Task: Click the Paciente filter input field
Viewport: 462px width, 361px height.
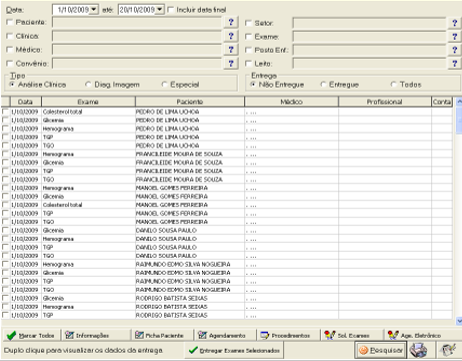Action: click(x=137, y=22)
